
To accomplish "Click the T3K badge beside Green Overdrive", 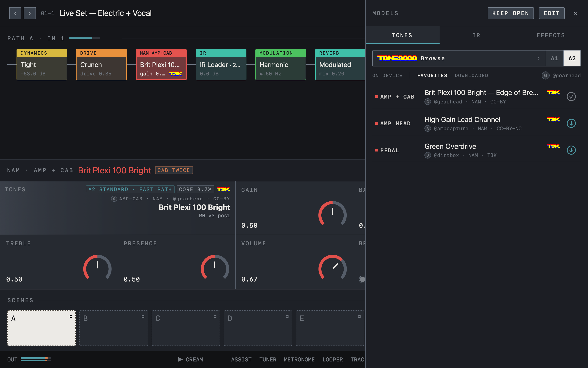I will [x=553, y=146].
